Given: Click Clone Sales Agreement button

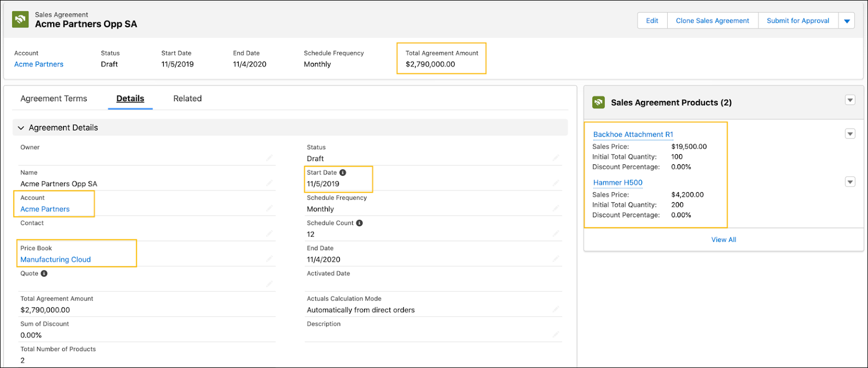Looking at the screenshot, I should tap(712, 21).
